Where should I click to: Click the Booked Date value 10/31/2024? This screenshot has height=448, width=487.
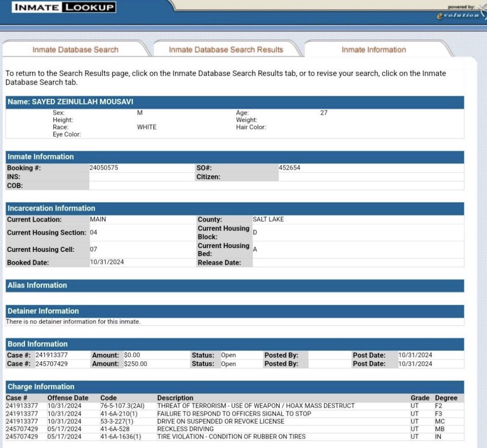[x=107, y=262]
